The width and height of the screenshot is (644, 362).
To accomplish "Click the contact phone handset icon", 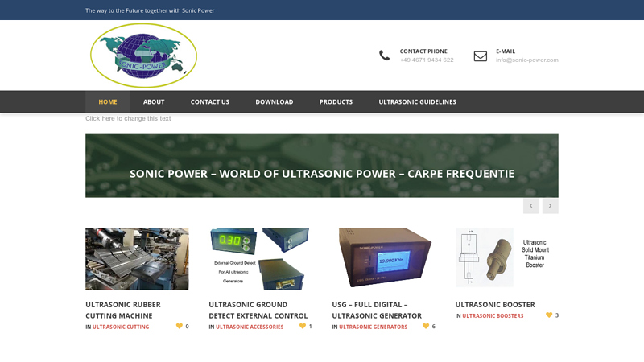I will click(x=385, y=56).
